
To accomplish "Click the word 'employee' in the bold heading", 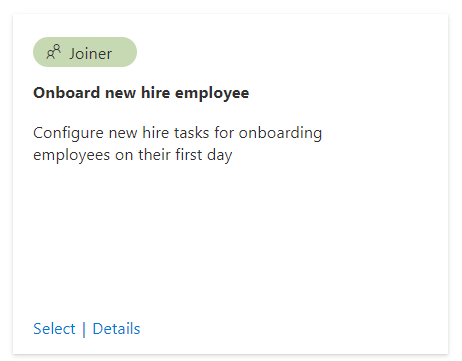I will coord(212,94).
